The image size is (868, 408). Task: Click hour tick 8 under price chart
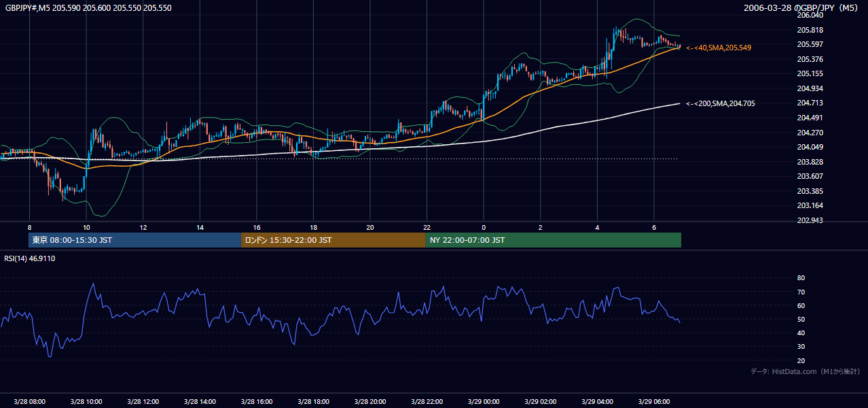click(29, 227)
